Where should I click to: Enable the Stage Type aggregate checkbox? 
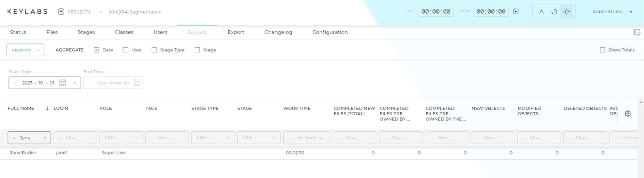154,50
